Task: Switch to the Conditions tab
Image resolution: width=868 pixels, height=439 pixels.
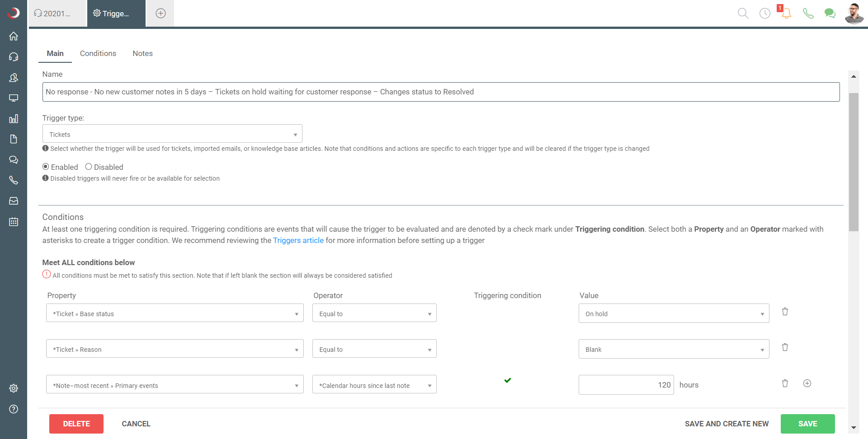Action: coord(98,53)
